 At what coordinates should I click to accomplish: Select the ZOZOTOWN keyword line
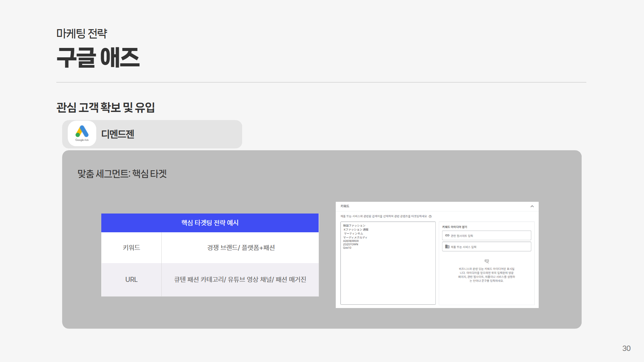click(351, 244)
